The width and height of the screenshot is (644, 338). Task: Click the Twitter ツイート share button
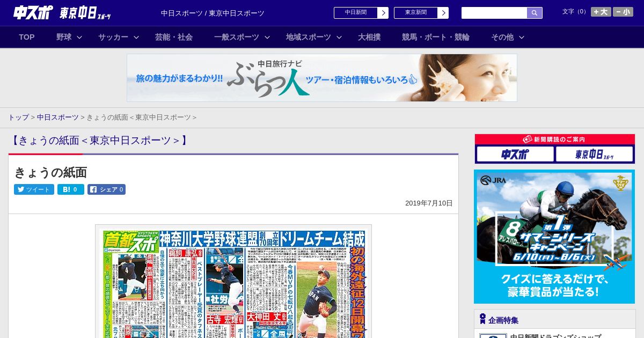point(34,189)
